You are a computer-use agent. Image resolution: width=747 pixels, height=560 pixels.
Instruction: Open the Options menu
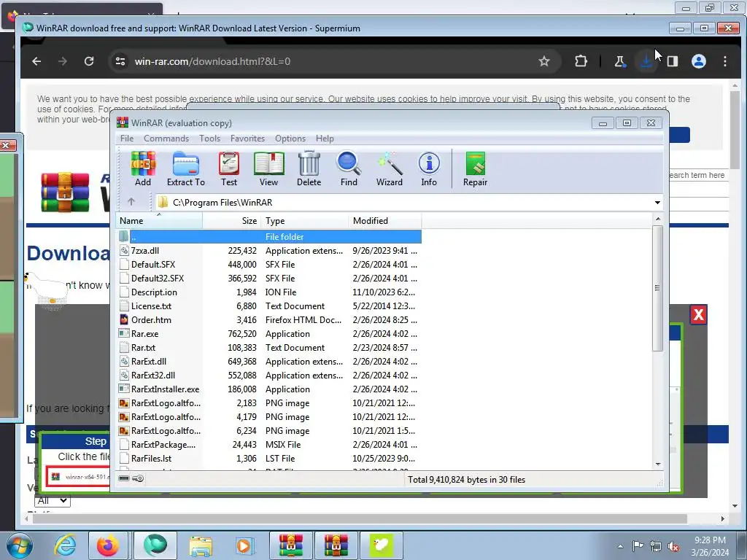[290, 139]
